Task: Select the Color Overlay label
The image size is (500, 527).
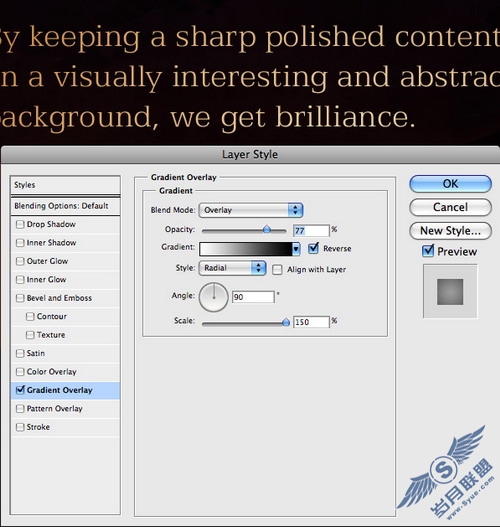Action: tap(51, 372)
